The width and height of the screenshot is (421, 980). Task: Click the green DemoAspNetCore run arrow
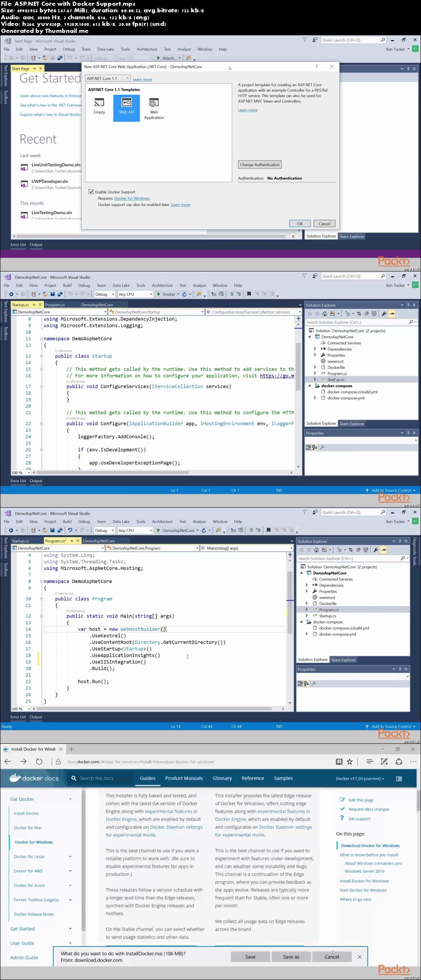click(x=159, y=530)
